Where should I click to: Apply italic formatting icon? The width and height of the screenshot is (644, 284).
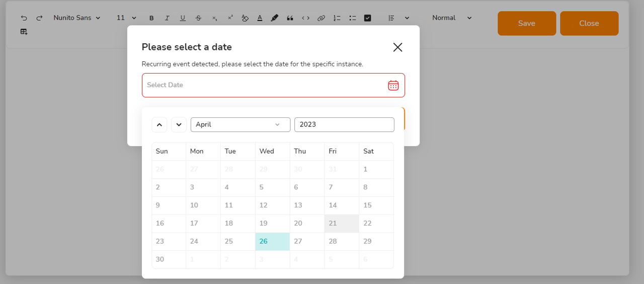[x=167, y=18]
